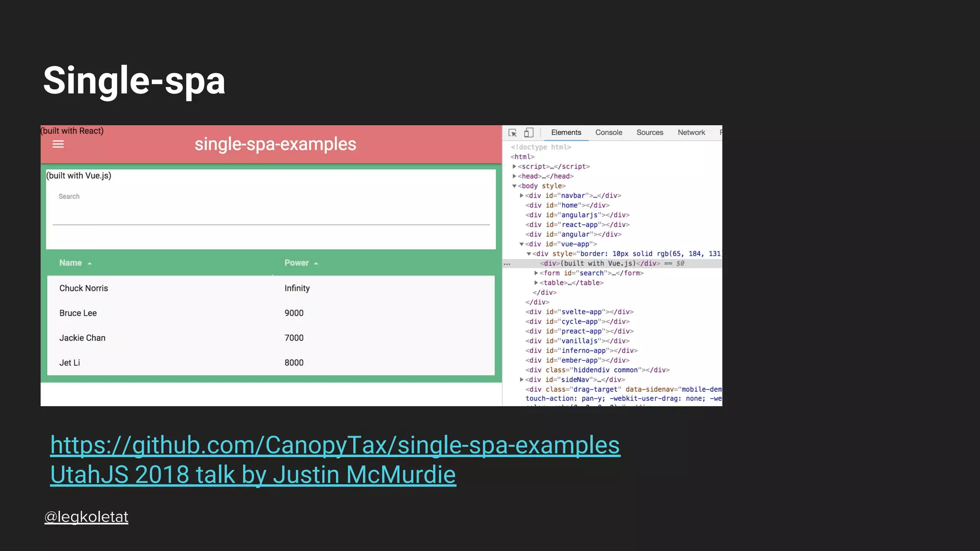Select the div id inferno-app node
This screenshot has width=980, height=551.
(x=581, y=351)
